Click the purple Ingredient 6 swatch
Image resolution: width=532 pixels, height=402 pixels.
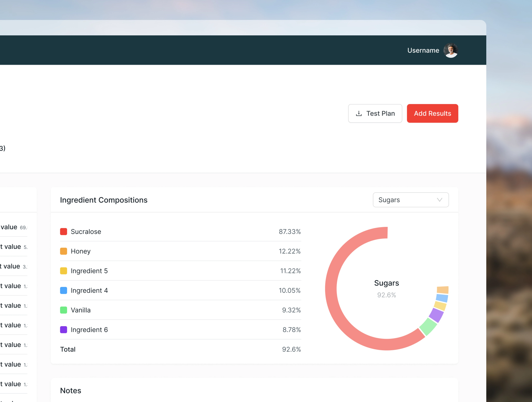tap(63, 330)
